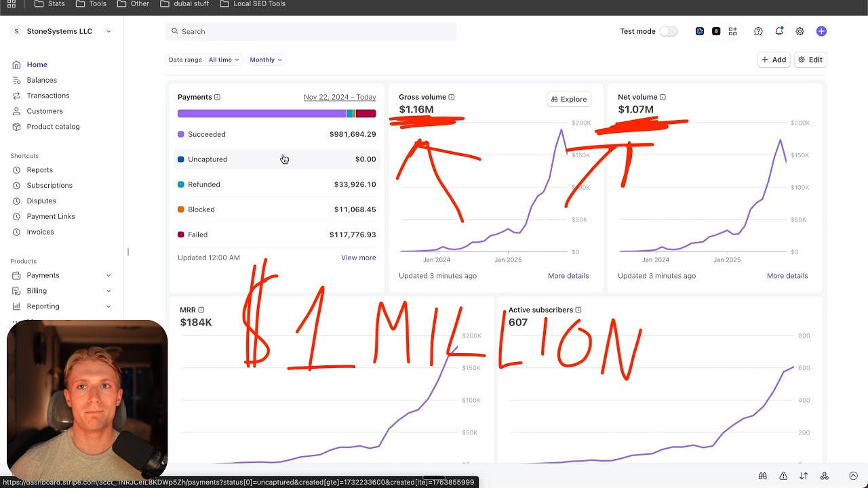Click info icon next to Active subscribers

pyautogui.click(x=578, y=310)
